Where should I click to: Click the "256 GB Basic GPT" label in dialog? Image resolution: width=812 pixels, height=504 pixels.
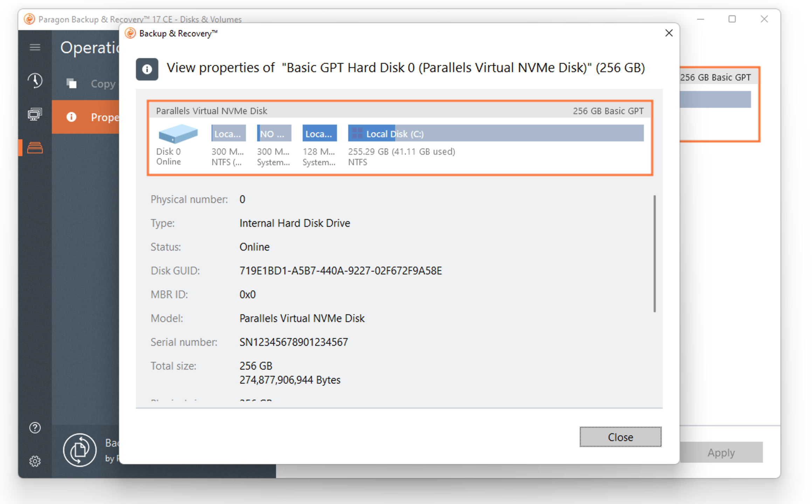point(608,111)
